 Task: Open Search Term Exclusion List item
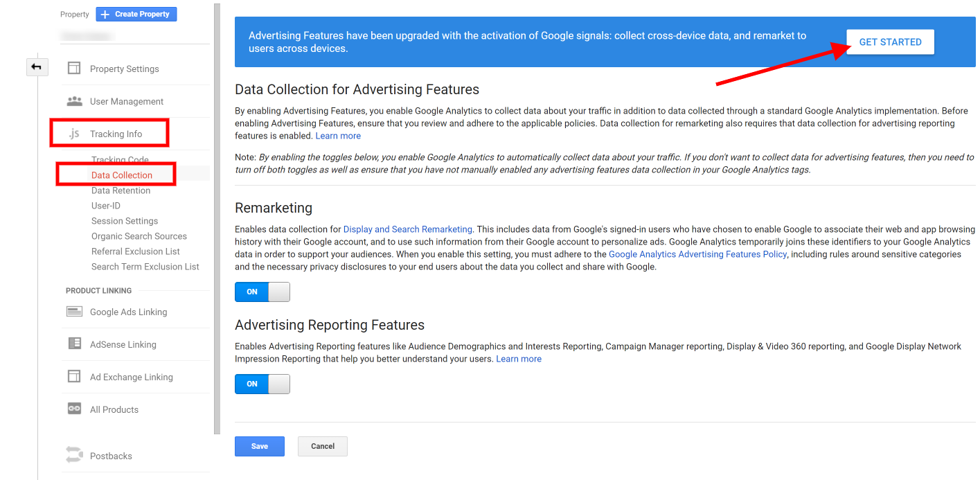point(145,267)
